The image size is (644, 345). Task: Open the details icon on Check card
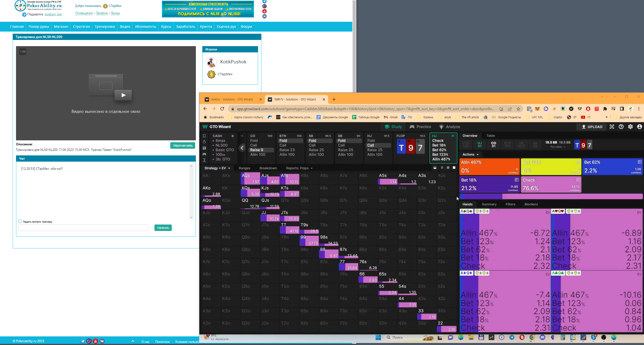(x=578, y=180)
